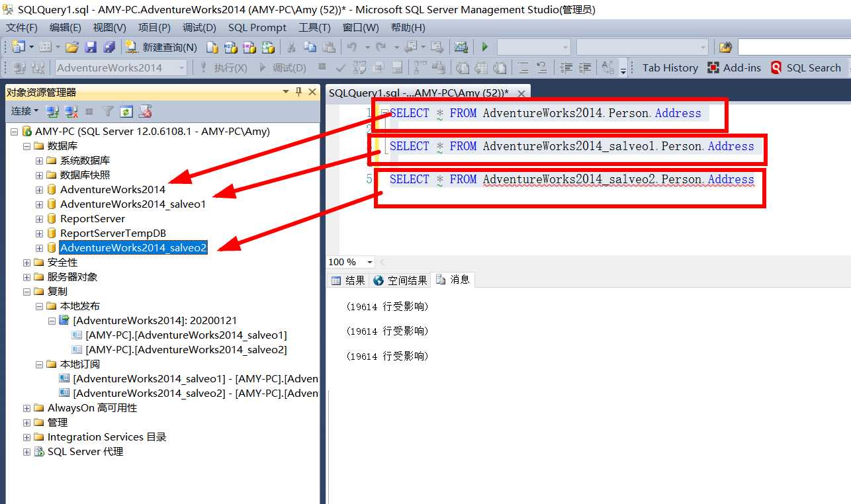Click the Paste clipboard icon
Screen dimensions: 851x504
pos(328,47)
